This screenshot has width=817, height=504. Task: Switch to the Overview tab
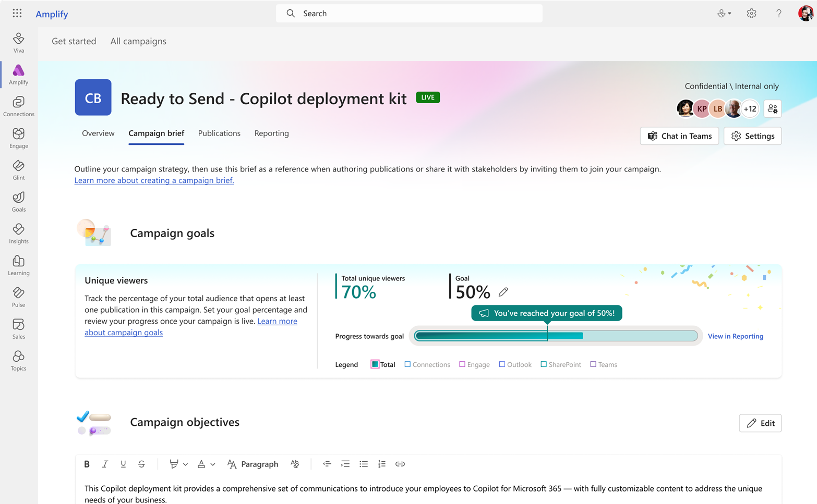[98, 133]
